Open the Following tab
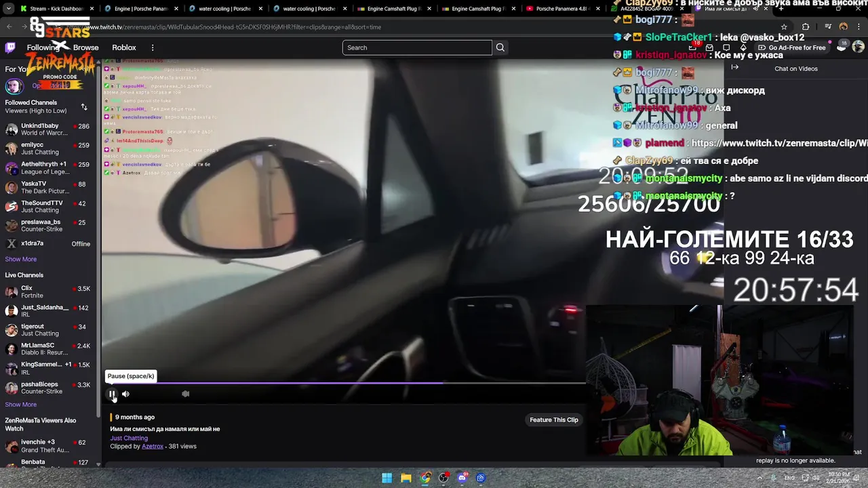The image size is (868, 488). click(43, 47)
